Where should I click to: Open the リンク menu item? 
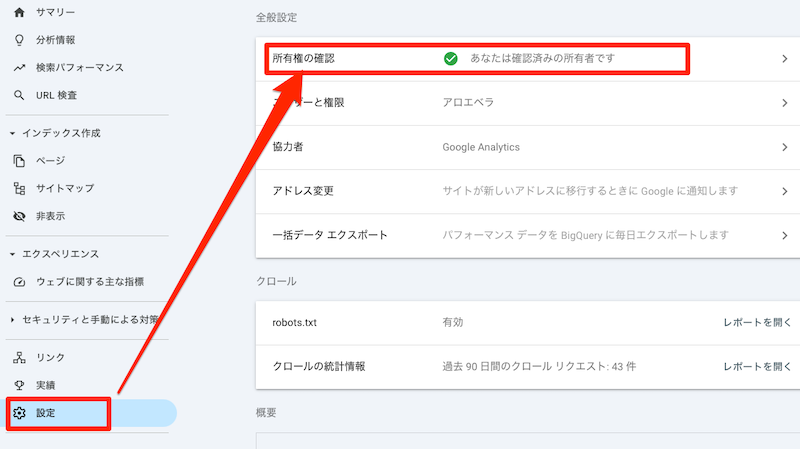click(50, 357)
